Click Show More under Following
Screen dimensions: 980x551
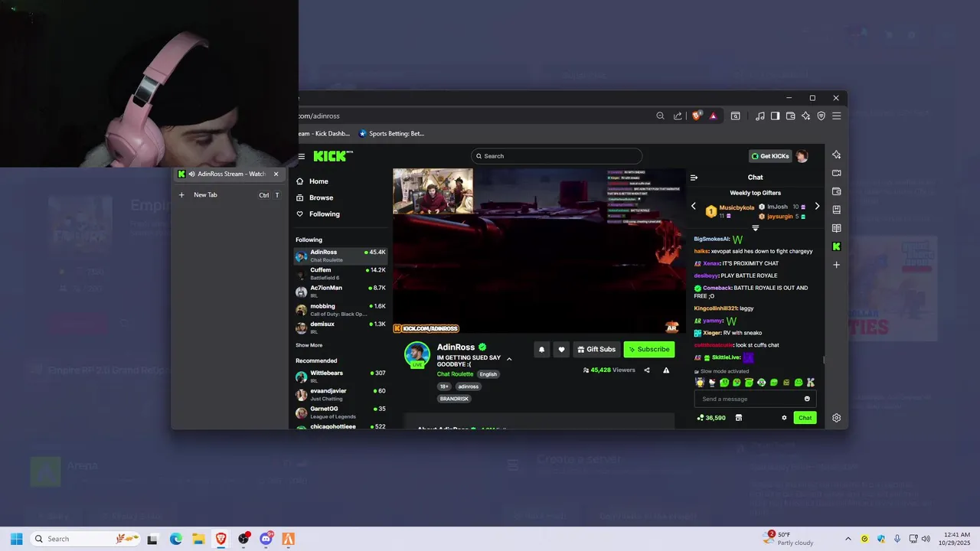pyautogui.click(x=309, y=345)
